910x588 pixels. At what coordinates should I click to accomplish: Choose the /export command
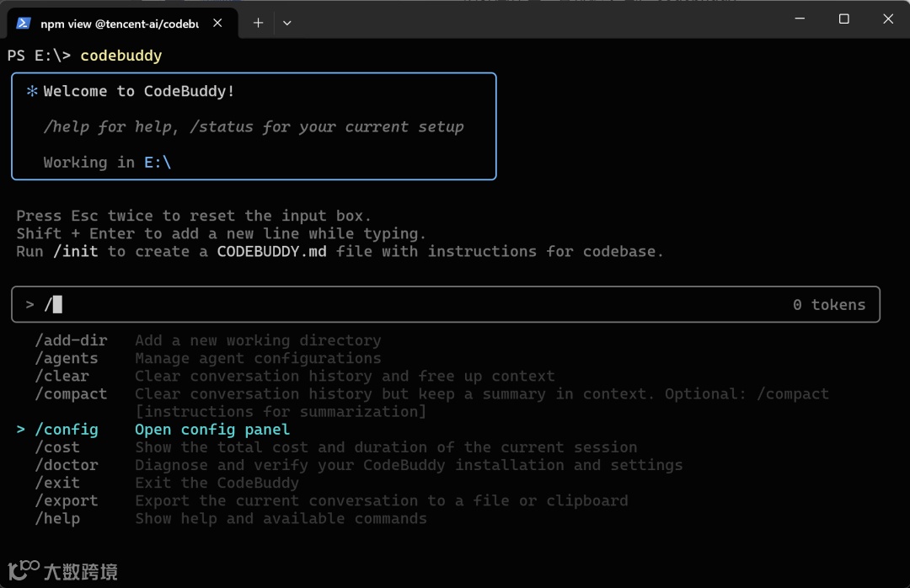click(67, 501)
